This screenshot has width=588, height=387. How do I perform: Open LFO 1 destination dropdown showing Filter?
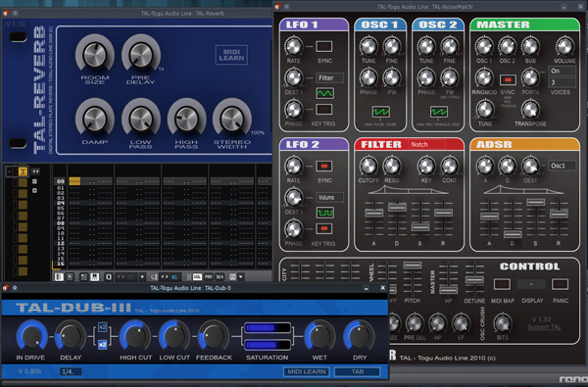click(x=329, y=78)
